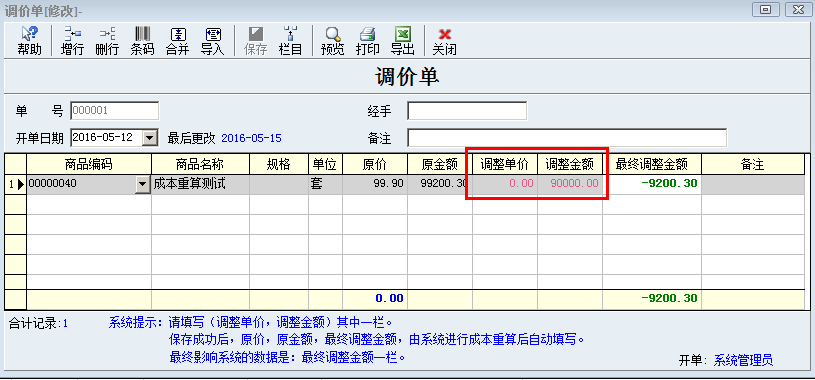Focus the 经手 input field

click(467, 111)
